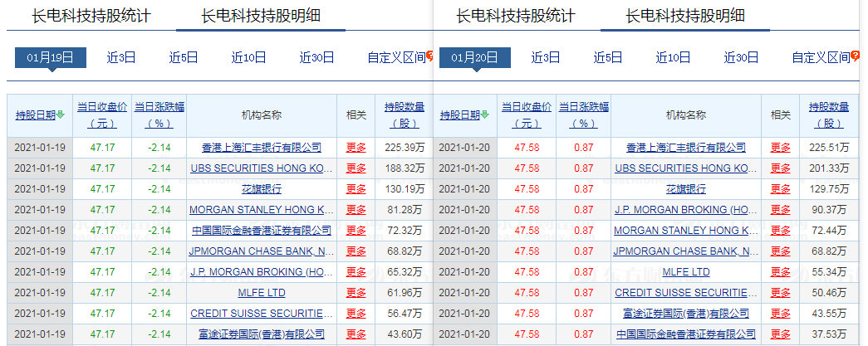The height and width of the screenshot is (346, 868).
Task: Open 中国国际金融香港证券有限公司 link in 01-19 table
Action: click(x=262, y=231)
